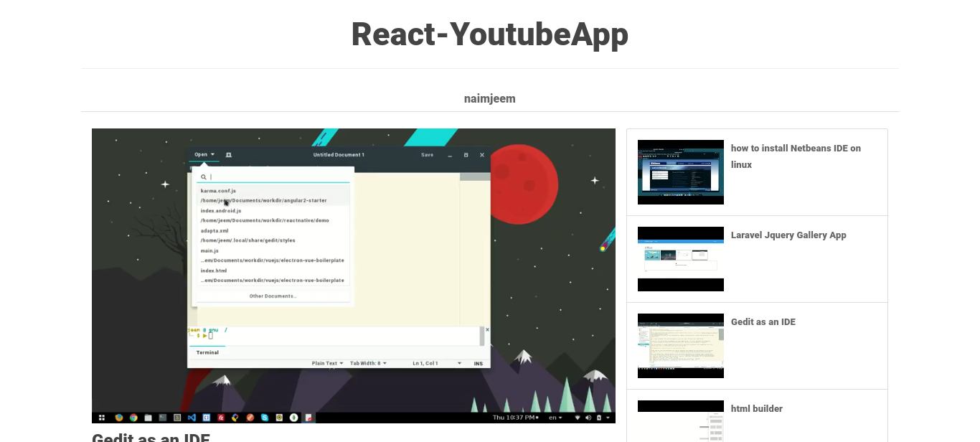Click Other Documents… in the open popup

[x=273, y=296]
